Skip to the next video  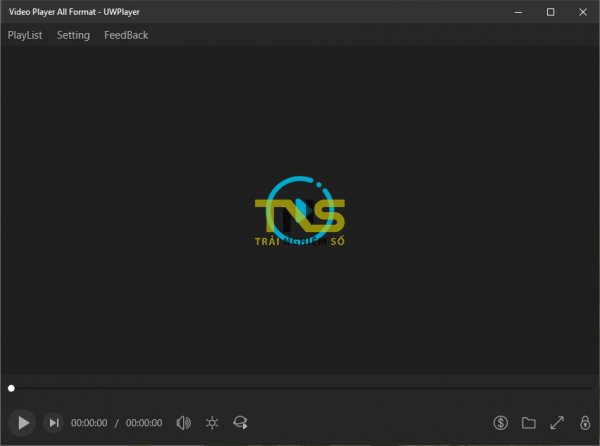click(54, 423)
